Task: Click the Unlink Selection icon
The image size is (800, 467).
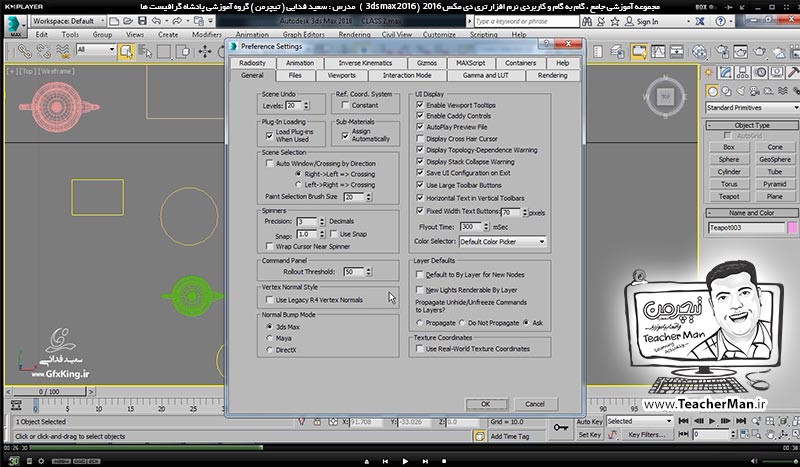Action: [43, 51]
